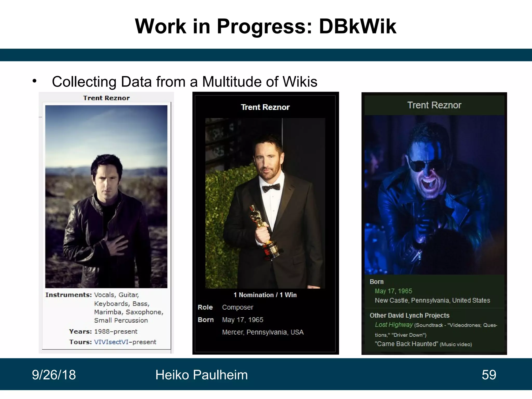The height and width of the screenshot is (399, 532).
Task: Select 'Mercer, Pennsylvania, USA'
Action: [263, 332]
